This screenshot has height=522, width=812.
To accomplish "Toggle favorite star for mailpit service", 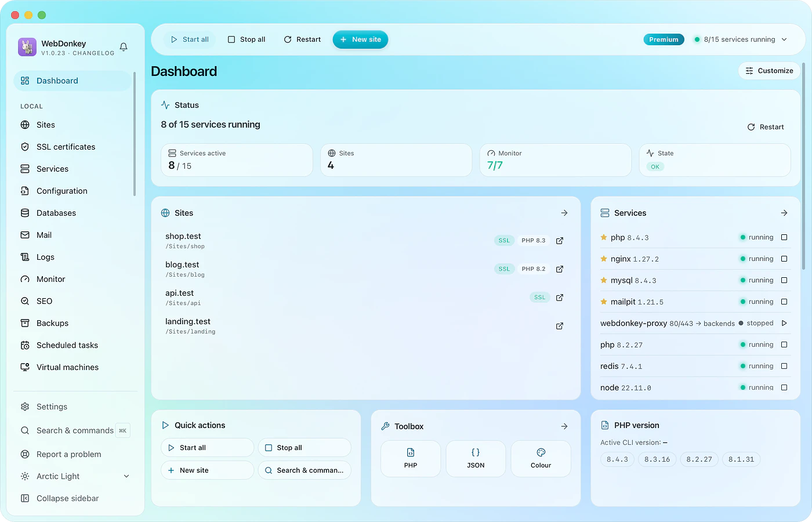I will coord(604,302).
